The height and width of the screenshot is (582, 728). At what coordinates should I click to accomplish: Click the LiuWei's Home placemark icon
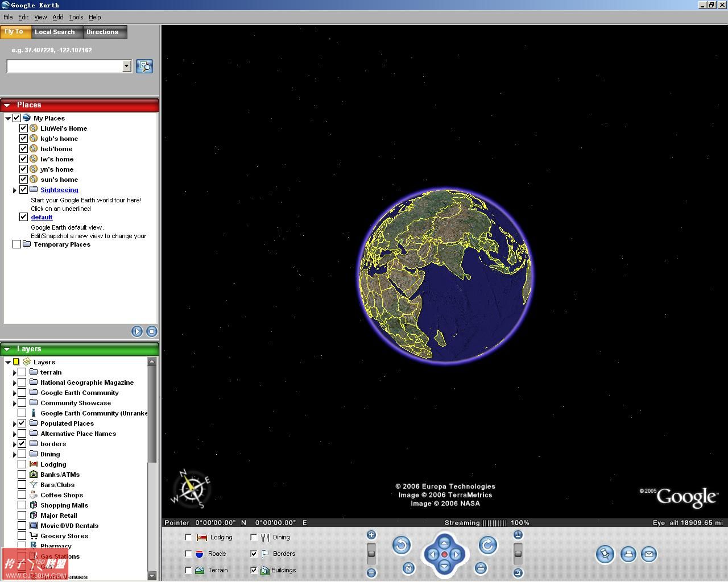(x=34, y=128)
